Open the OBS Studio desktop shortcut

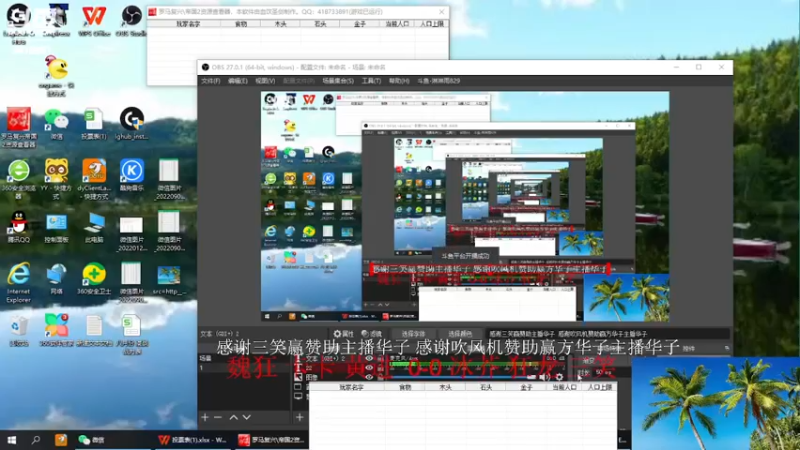tap(131, 20)
